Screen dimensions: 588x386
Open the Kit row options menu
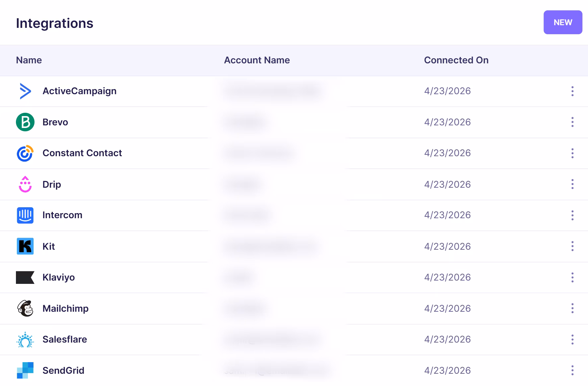click(572, 246)
